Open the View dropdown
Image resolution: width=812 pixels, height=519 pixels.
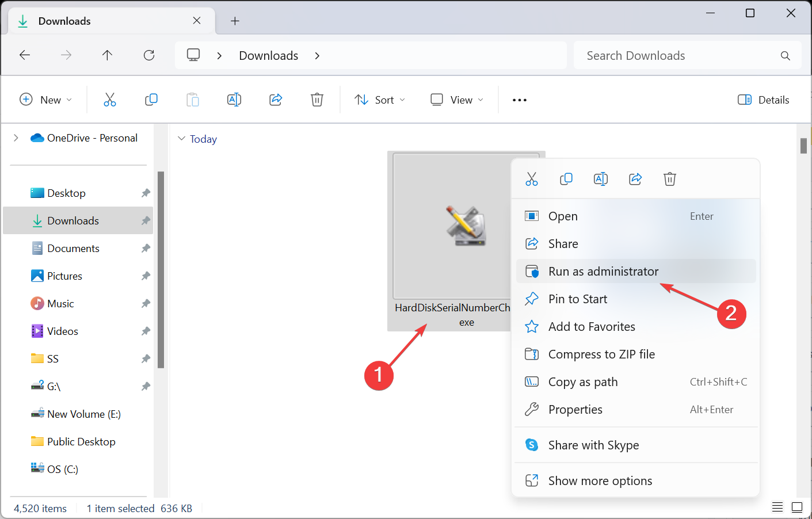(458, 100)
